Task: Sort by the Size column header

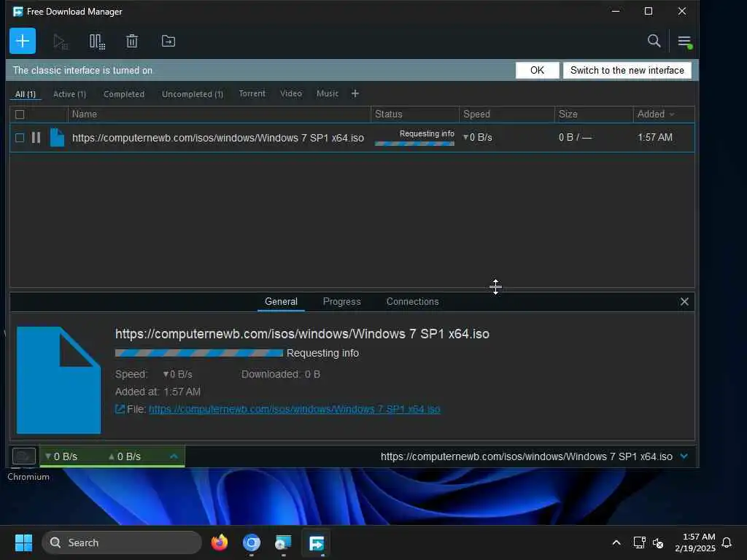Action: 594,114
